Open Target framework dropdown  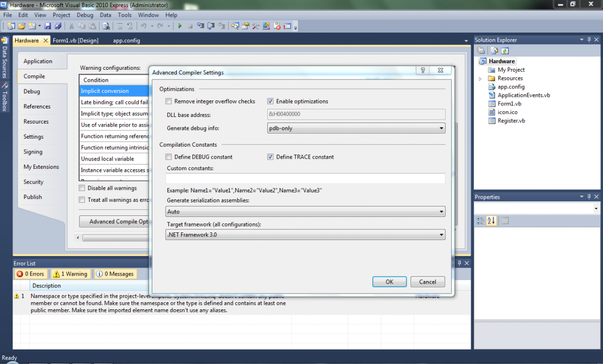click(x=306, y=234)
